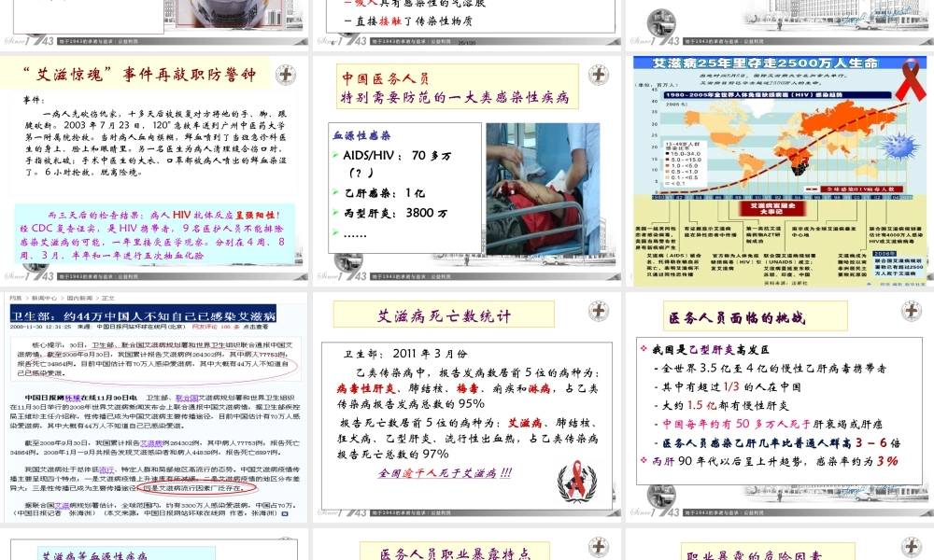Select the red '15.0-34.0' legend swatch on the map
This screenshot has width=934, height=560.
pyautogui.click(x=665, y=155)
